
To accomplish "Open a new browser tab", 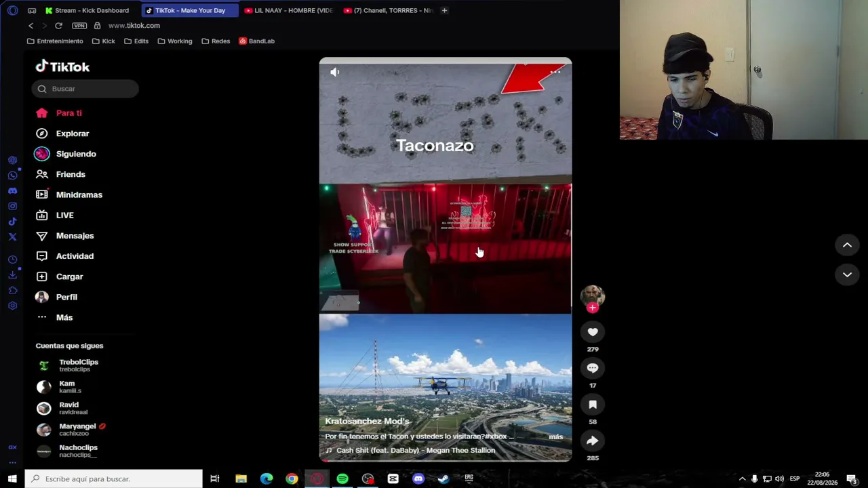I will 444,10.
